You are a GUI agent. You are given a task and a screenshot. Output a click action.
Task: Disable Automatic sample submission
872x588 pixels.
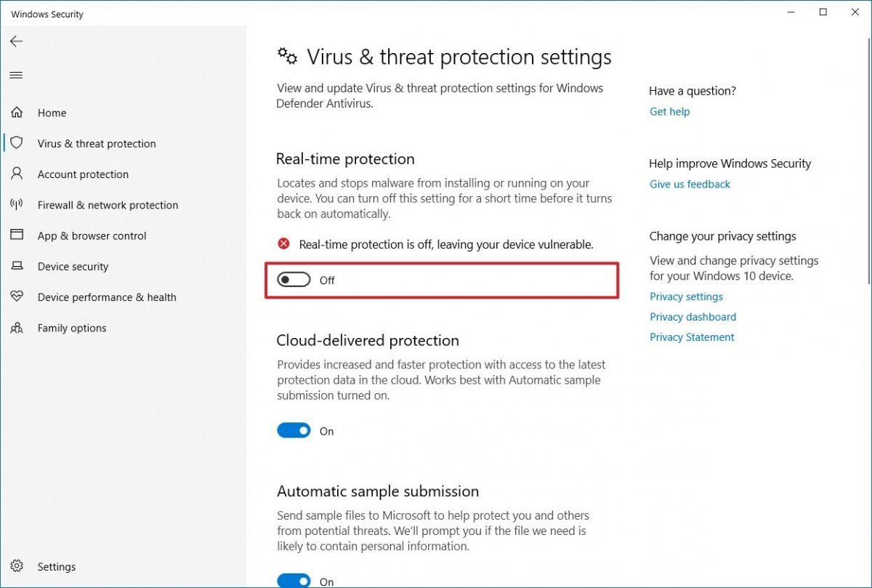click(x=294, y=581)
